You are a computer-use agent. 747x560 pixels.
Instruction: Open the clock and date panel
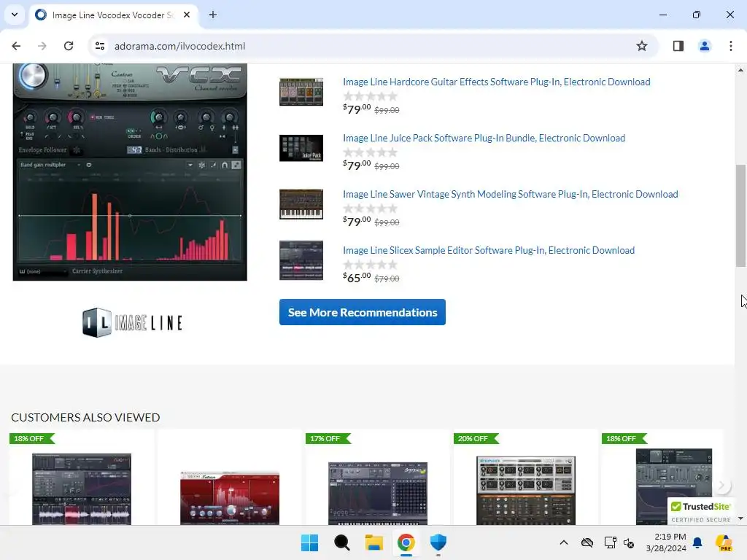666,542
